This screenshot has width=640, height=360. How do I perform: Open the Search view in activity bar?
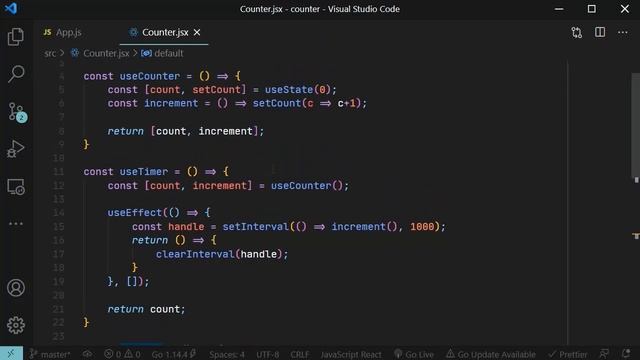(x=16, y=74)
